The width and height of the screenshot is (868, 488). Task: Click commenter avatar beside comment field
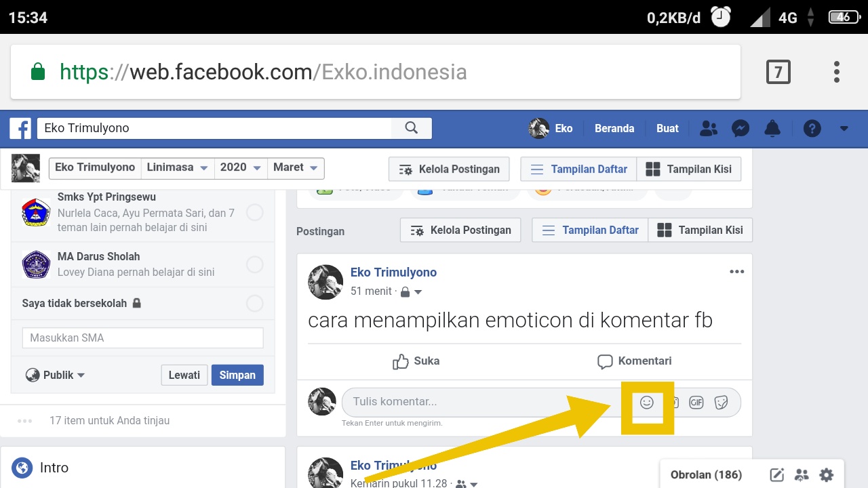pos(322,402)
